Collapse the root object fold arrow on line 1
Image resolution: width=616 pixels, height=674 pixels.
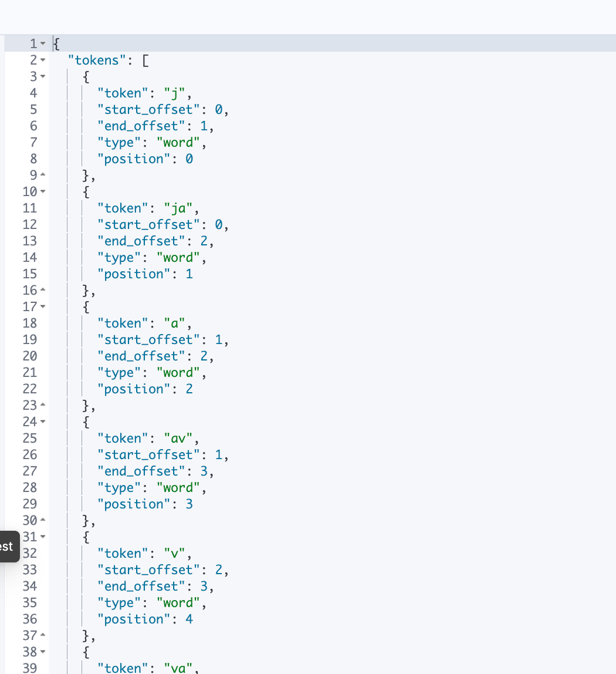click(x=42, y=43)
